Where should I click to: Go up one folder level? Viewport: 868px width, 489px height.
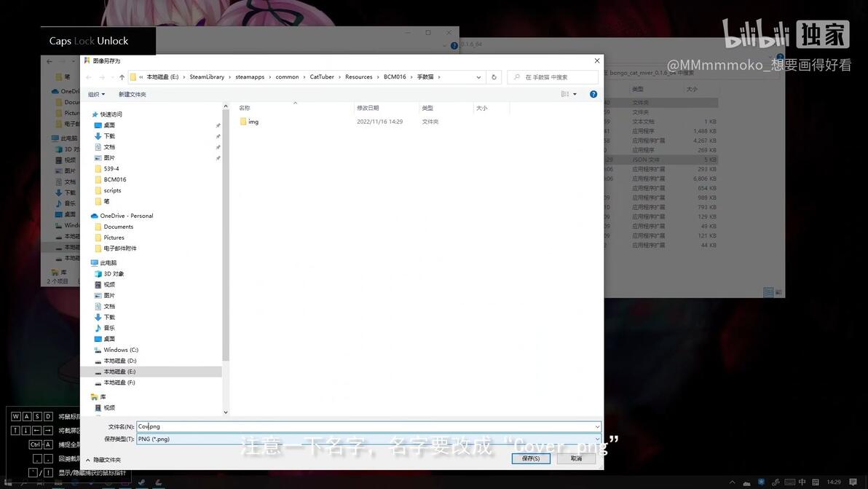(122, 77)
